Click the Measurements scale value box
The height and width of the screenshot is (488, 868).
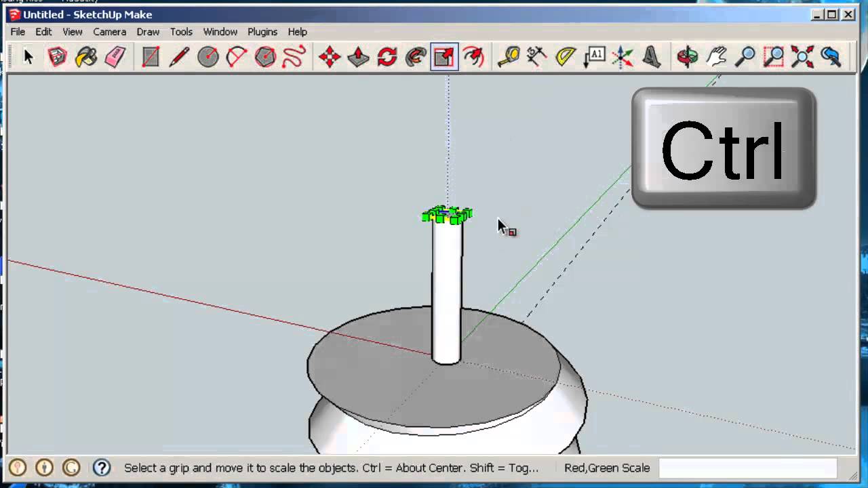point(748,468)
